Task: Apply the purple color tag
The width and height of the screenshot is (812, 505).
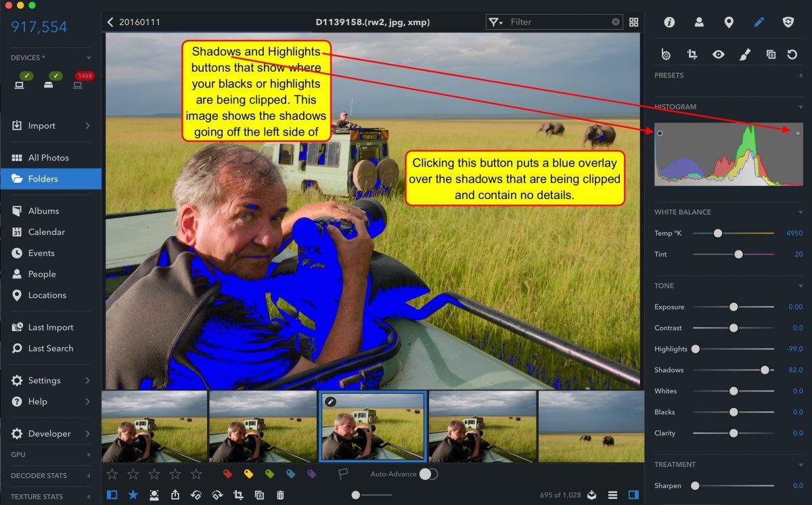Action: tap(312, 474)
